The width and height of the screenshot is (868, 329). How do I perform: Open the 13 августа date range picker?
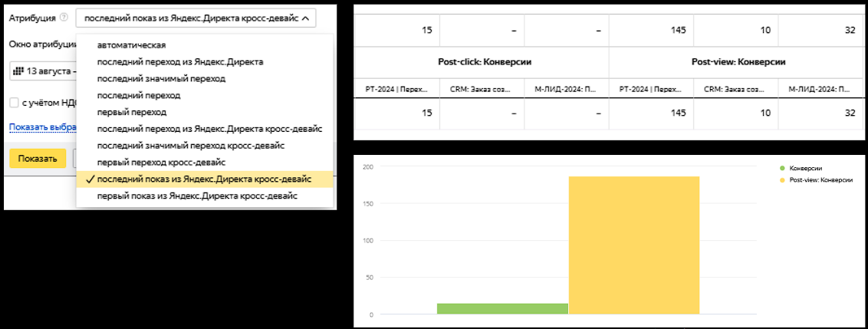43,71
